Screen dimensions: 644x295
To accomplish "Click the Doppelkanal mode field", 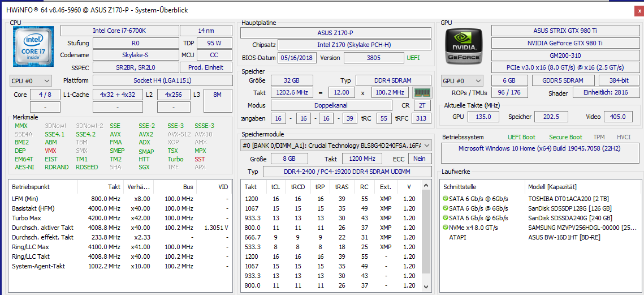I will click(331, 106).
